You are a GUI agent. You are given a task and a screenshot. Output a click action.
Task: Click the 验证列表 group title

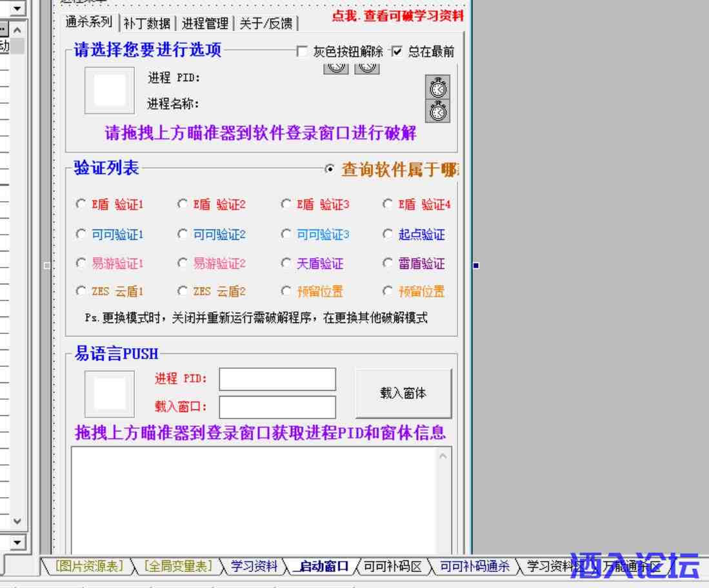pyautogui.click(x=106, y=168)
